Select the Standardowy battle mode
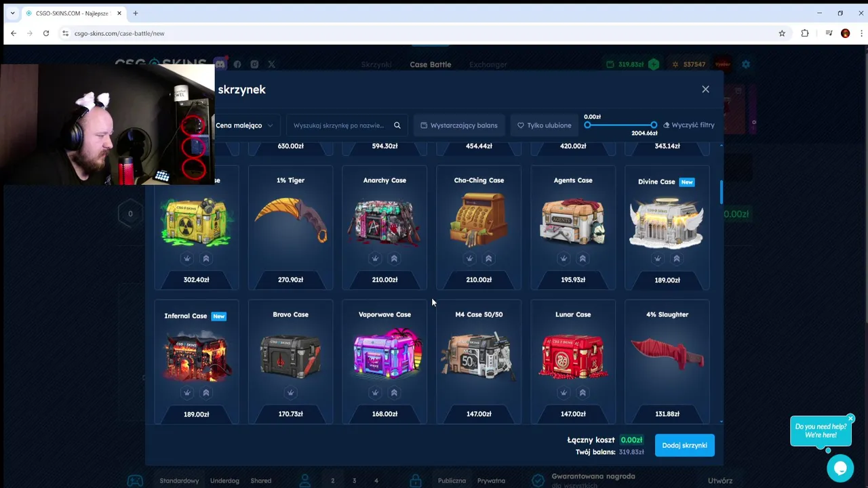 click(179, 481)
